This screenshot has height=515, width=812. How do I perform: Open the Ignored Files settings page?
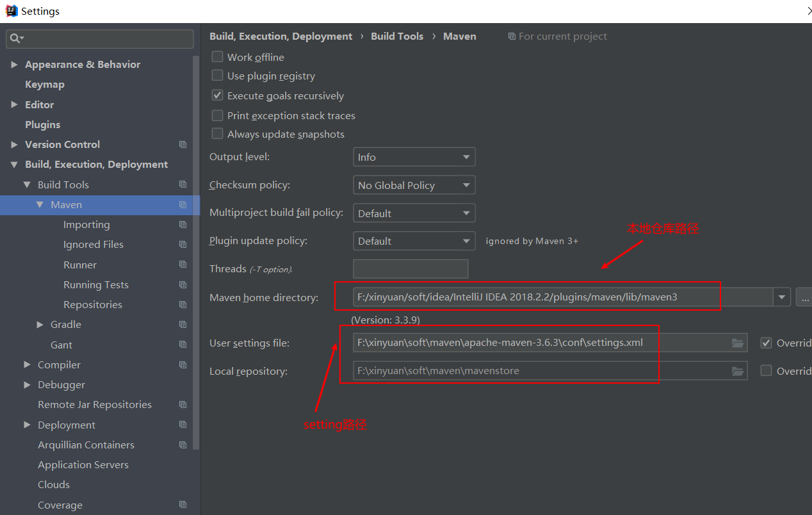(x=93, y=245)
